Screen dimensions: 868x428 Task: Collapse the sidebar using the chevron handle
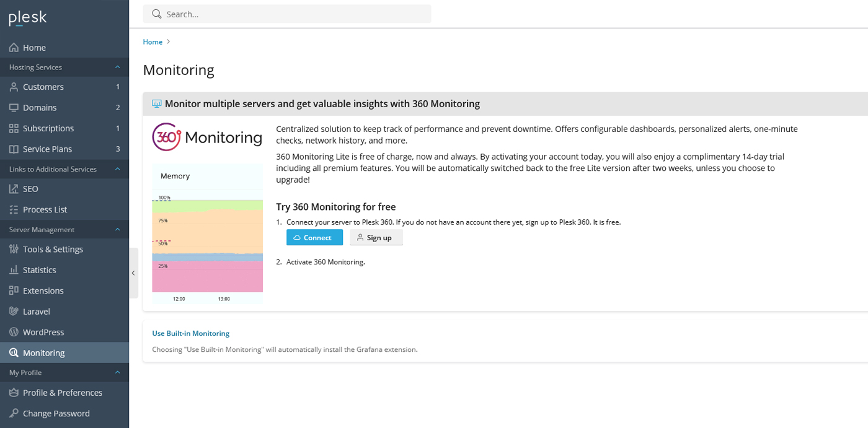[x=133, y=273]
